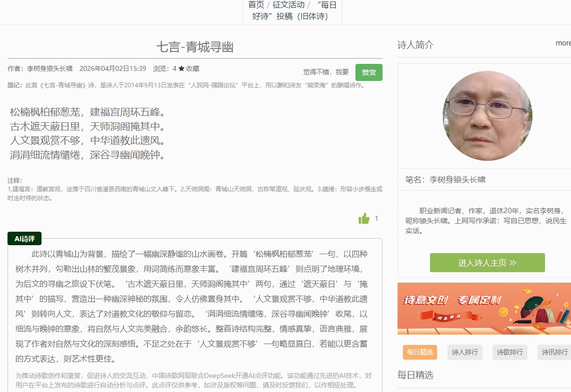The width and height of the screenshot is (571, 392).
Task: Click the like count number
Action: [x=376, y=218]
